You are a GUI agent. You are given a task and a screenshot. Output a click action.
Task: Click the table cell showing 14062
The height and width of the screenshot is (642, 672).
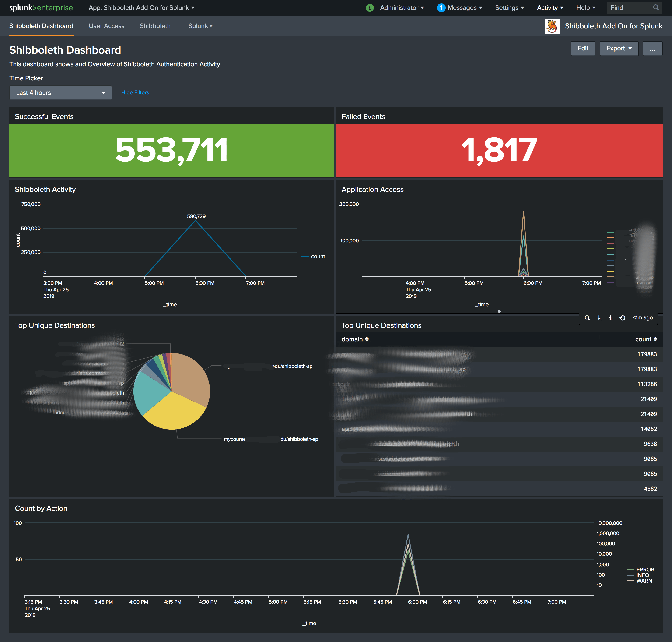pyautogui.click(x=648, y=429)
